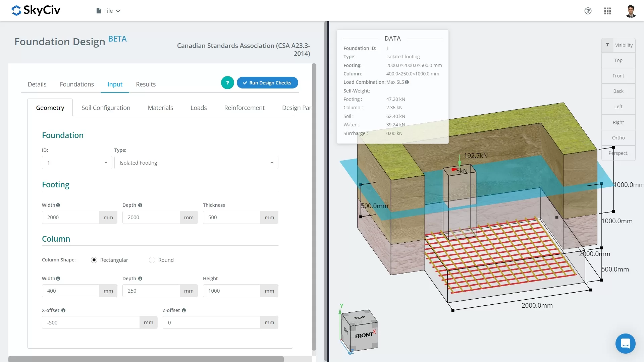Click the SkyCiv logo
This screenshot has width=644, height=362.
36,10
